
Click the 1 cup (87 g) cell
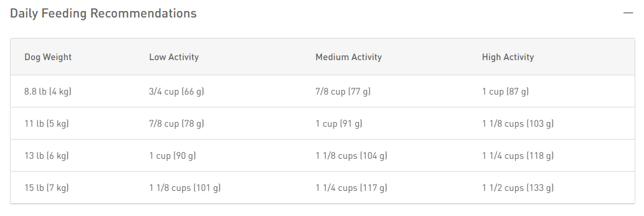pyautogui.click(x=505, y=92)
